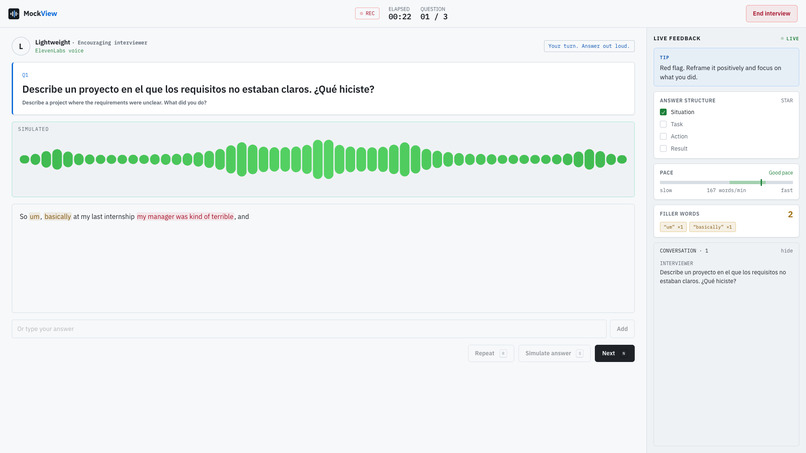Click Simulate answer button
Viewport: 806px width, 453px height.
(554, 353)
